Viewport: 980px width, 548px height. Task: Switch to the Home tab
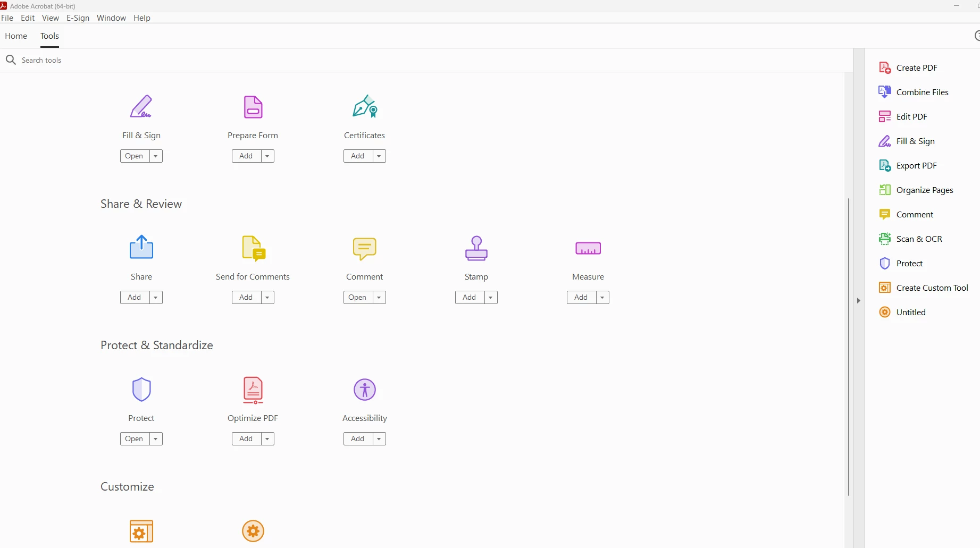16,36
